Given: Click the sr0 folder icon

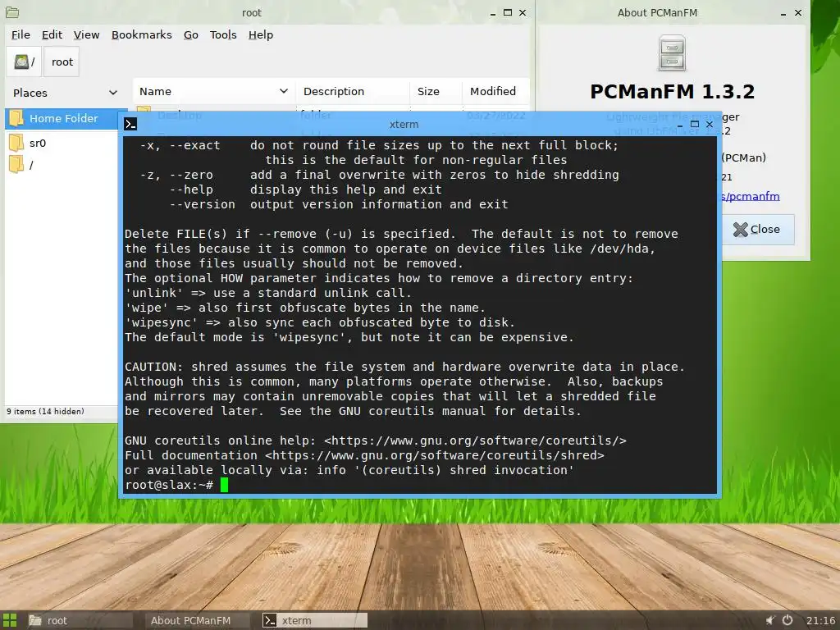Looking at the screenshot, I should [x=16, y=143].
